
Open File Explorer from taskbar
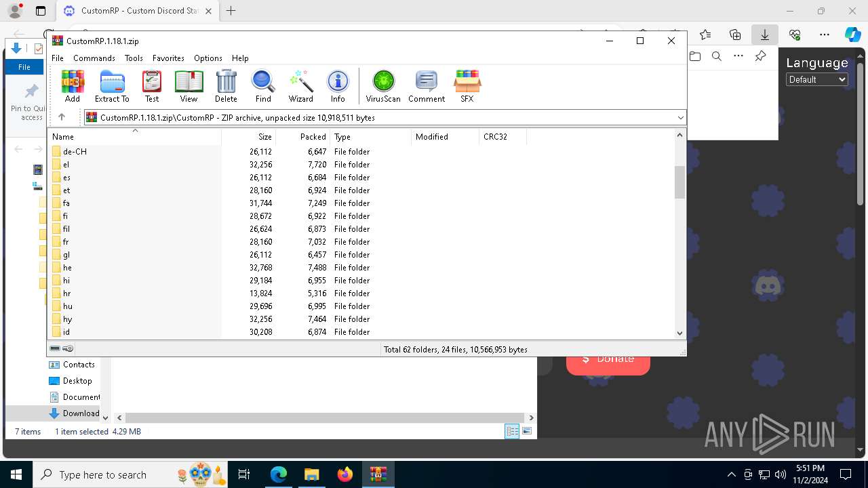pos(311,474)
